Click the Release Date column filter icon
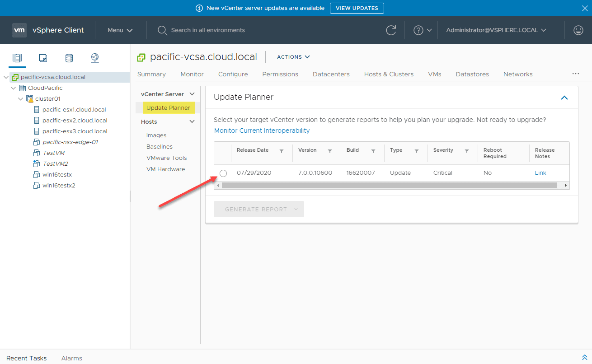592x364 pixels. (282, 151)
